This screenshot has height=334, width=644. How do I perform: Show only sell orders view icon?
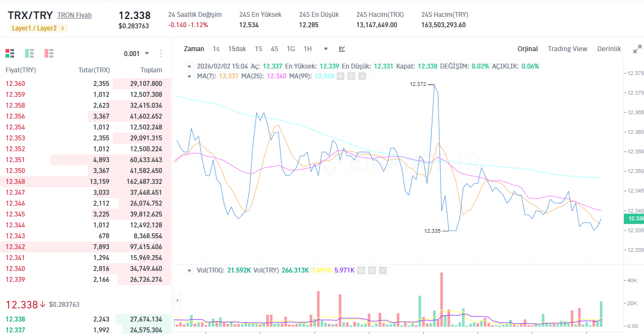click(x=49, y=53)
